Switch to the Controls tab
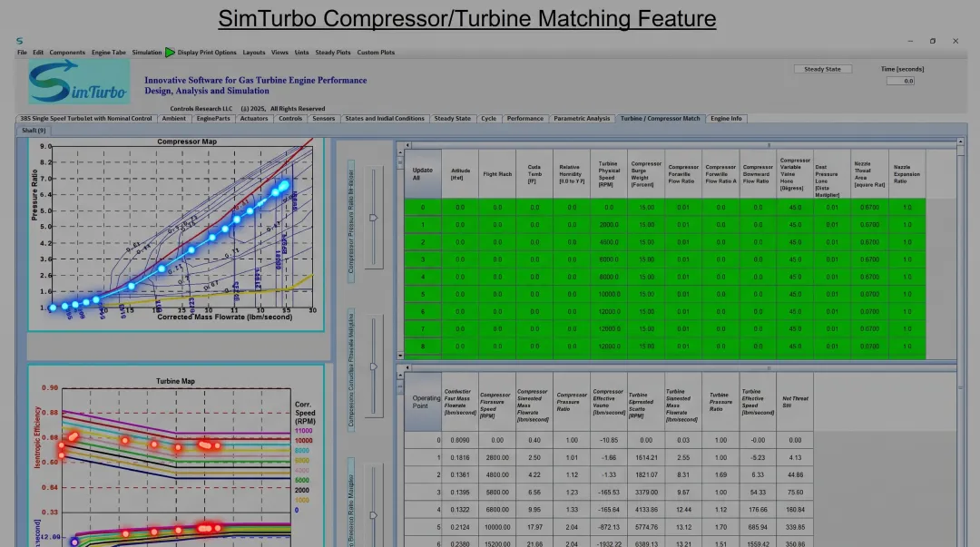Image resolution: width=980 pixels, height=547 pixels. click(290, 118)
